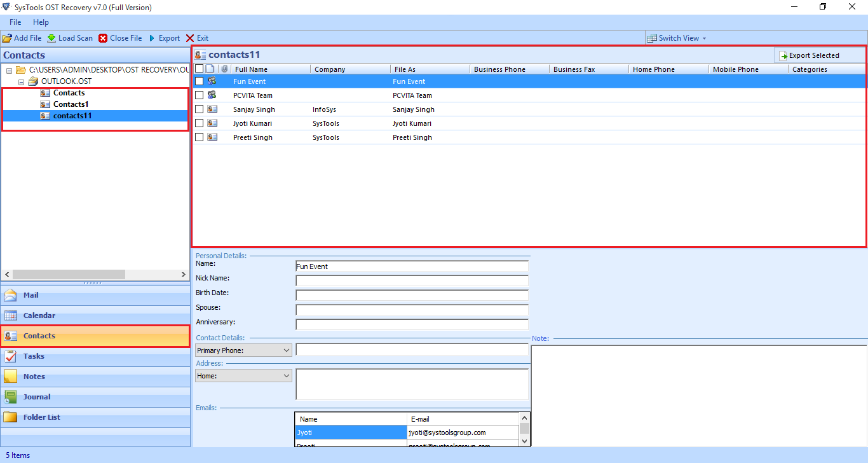
Task: Sort by Company column header
Action: pyautogui.click(x=350, y=69)
